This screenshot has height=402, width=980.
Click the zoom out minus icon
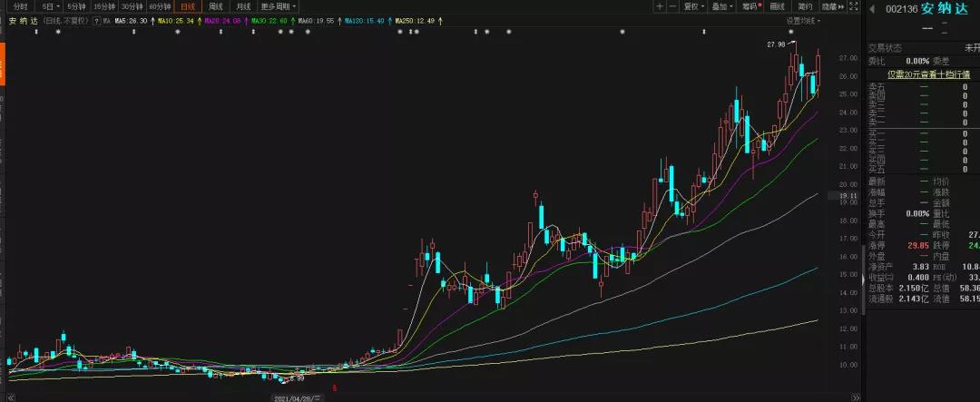coord(672,6)
